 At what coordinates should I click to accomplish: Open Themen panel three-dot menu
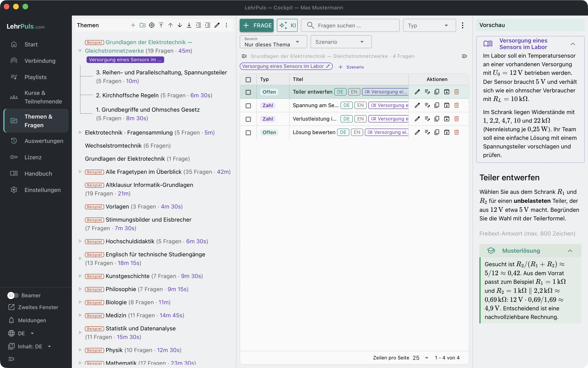[226, 25]
